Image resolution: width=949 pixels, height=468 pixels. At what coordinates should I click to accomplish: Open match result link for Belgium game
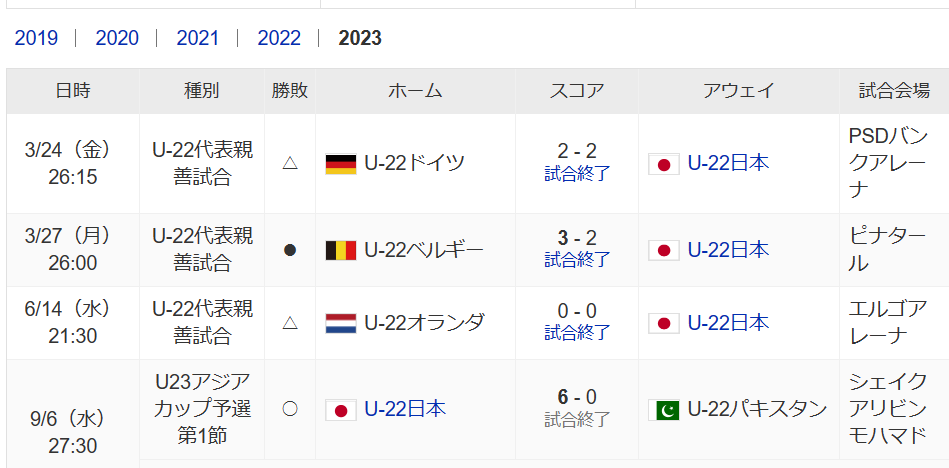coord(577,260)
